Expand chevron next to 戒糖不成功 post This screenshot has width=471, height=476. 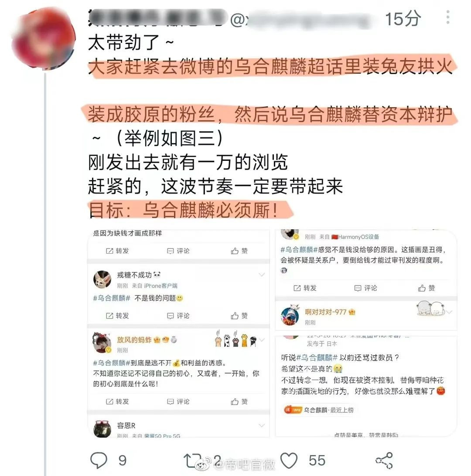tap(262, 275)
